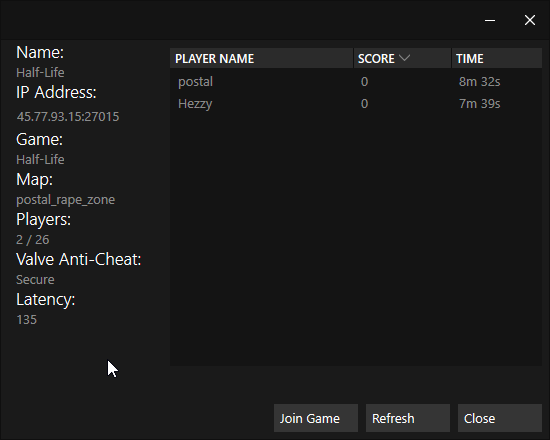
Task: Click Hezzy's connected time 7m 39s
Action: pos(479,104)
